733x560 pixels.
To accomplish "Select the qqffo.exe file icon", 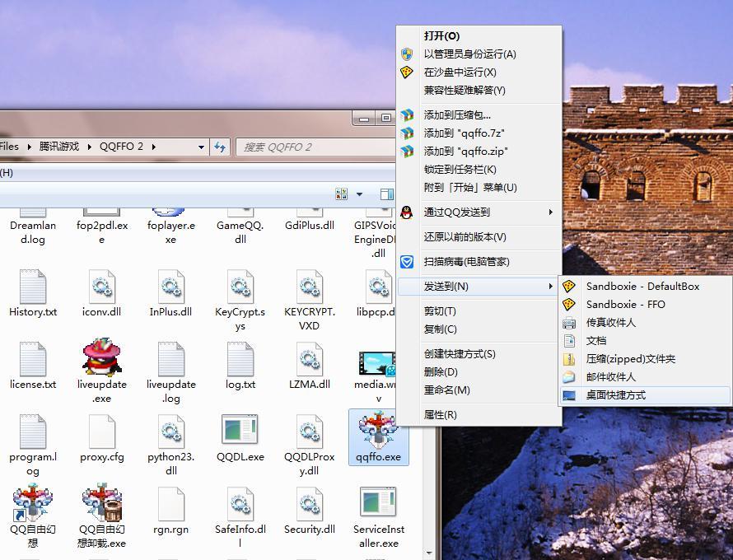I will tap(378, 431).
